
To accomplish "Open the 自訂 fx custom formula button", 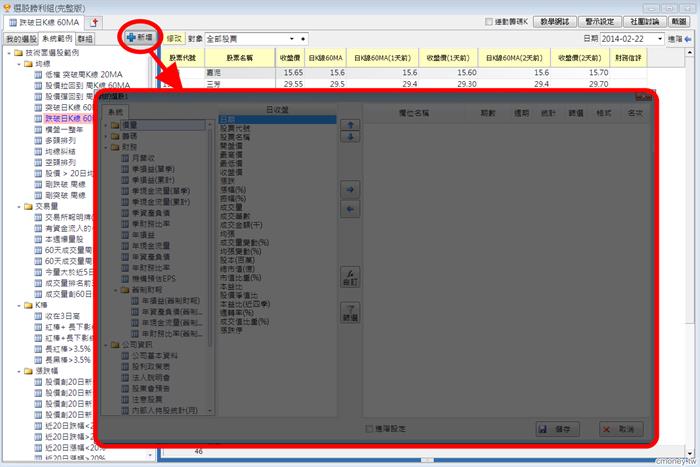I will [x=350, y=277].
